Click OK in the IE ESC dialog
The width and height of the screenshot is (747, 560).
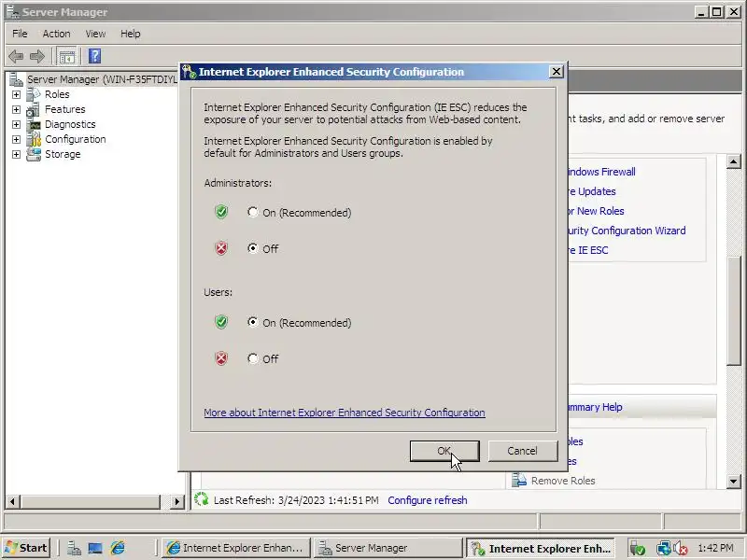point(444,451)
